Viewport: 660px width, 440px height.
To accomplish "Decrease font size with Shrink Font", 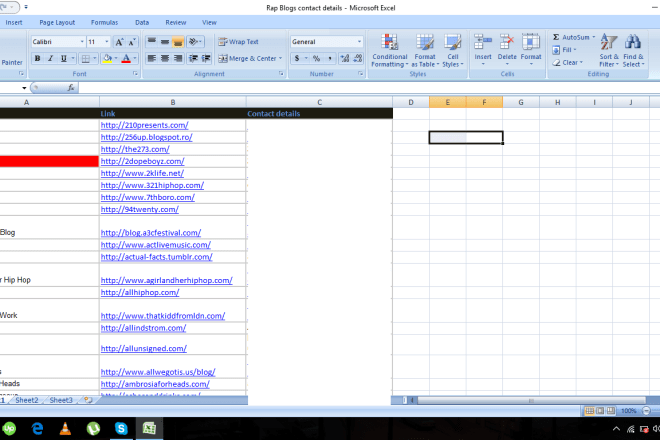I will coord(132,42).
